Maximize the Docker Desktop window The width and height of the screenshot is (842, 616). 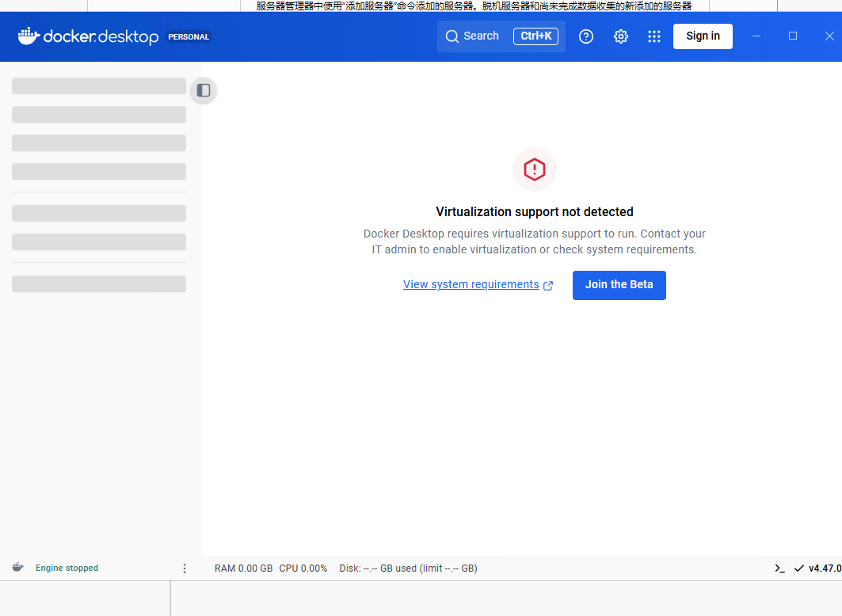(x=793, y=36)
